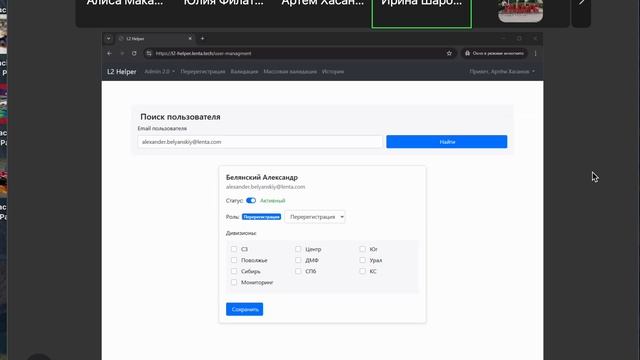Check the ДМФ division checkbox
Image resolution: width=640 pixels, height=360 pixels.
tap(298, 260)
